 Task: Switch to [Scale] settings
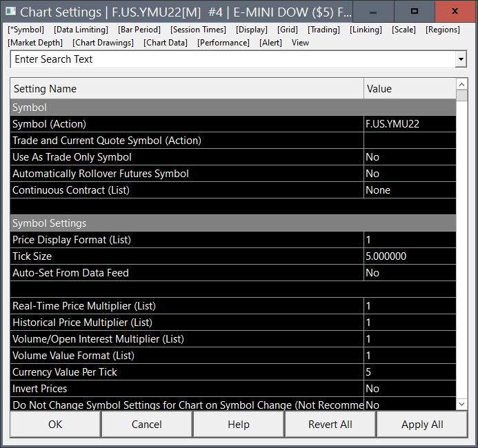pyautogui.click(x=404, y=30)
